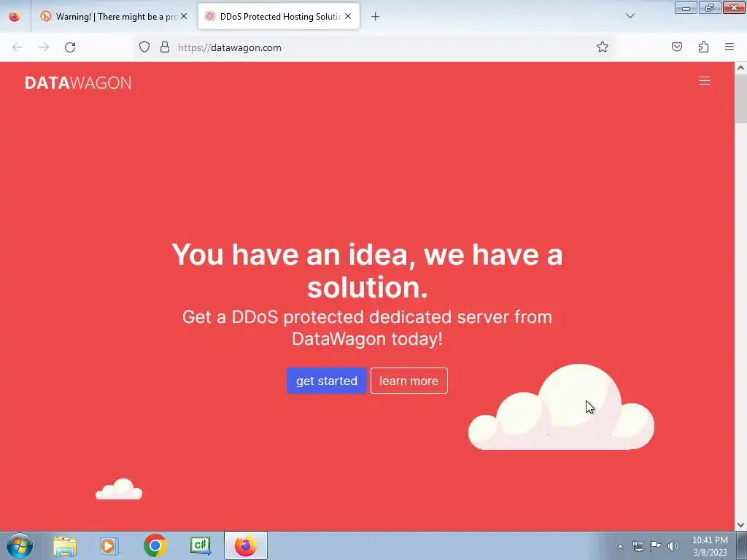
Task: Close the DDoS Protected Hosting tab
Action: [348, 16]
